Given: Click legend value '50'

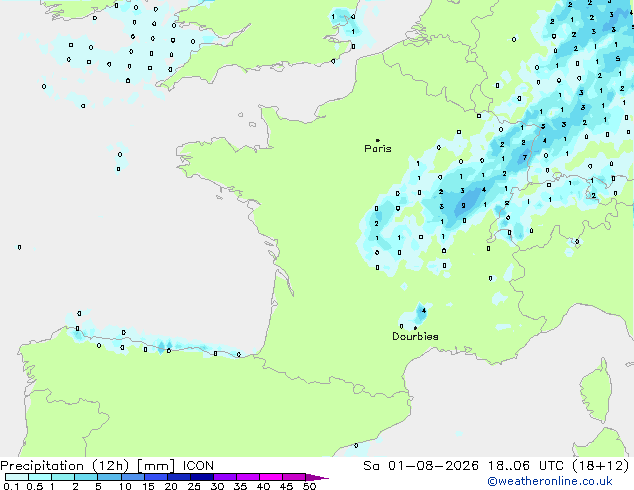Looking at the screenshot, I should point(309,486).
